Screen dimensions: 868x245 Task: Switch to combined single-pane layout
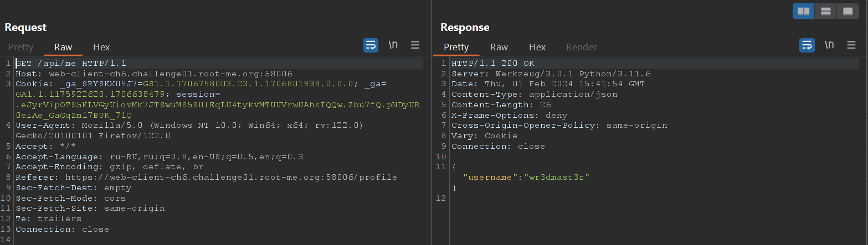click(x=848, y=11)
